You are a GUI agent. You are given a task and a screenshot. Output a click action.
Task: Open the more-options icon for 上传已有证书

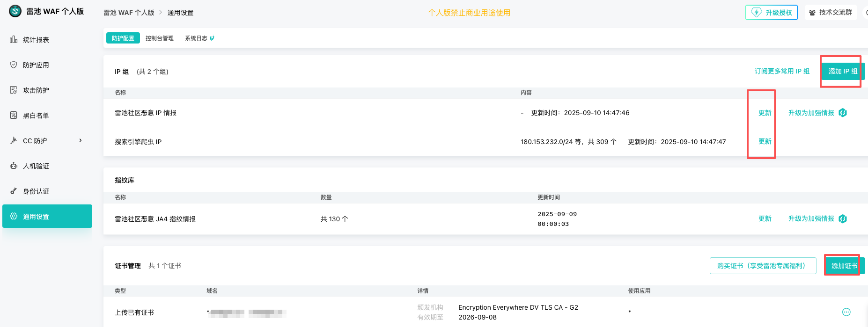pos(846,312)
